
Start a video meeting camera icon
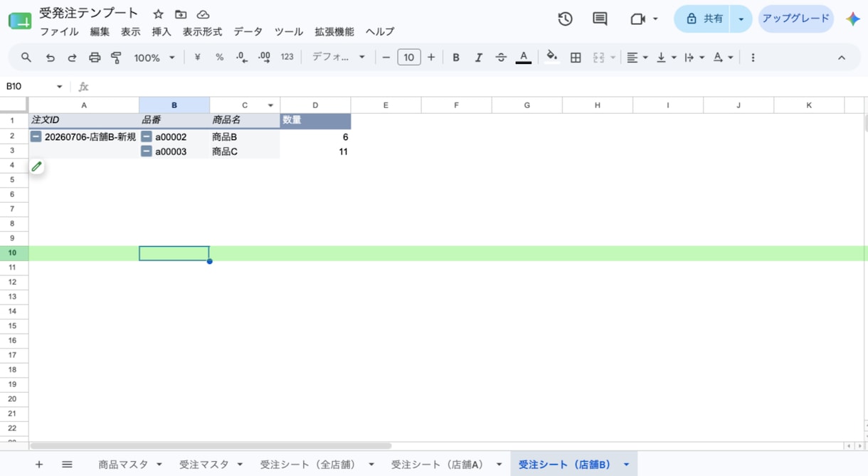pos(637,19)
